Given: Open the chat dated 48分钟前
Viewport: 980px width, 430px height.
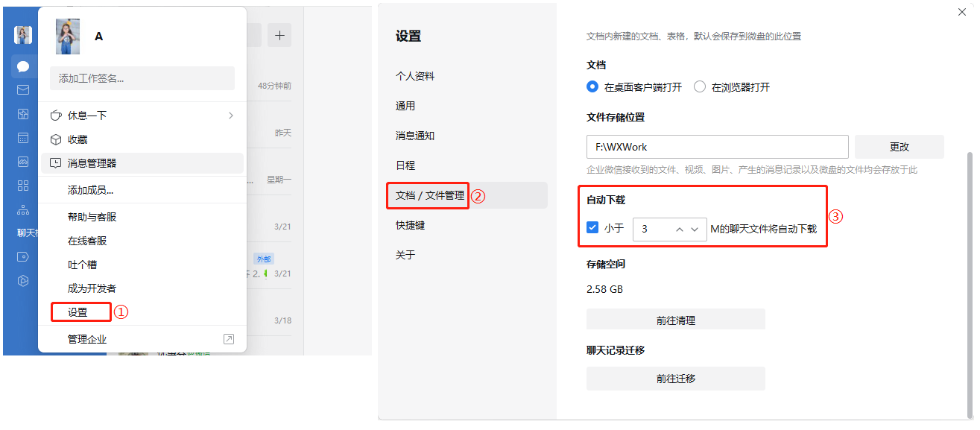Looking at the screenshot, I should coord(274,86).
